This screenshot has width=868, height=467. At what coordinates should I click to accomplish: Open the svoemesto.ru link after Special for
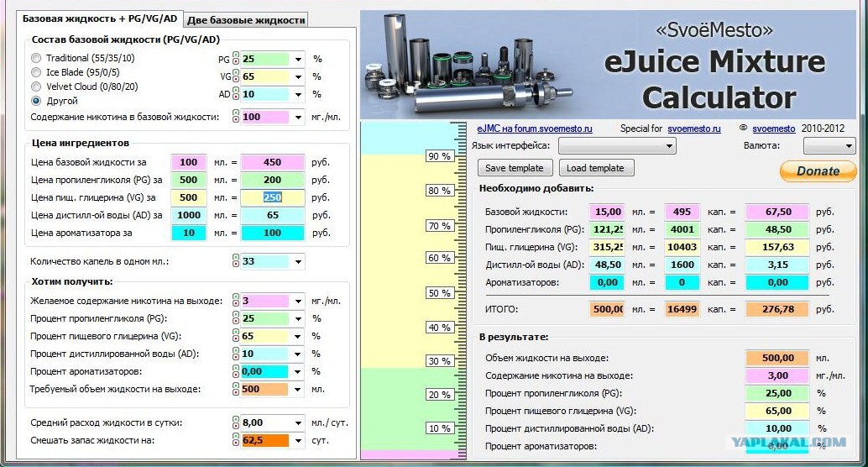coord(694,129)
